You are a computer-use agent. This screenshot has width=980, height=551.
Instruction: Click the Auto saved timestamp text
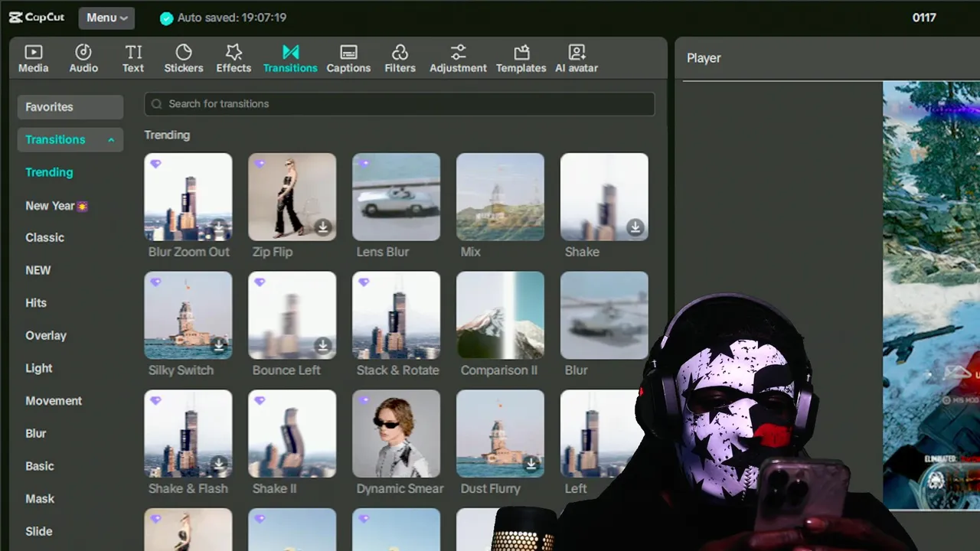tap(232, 18)
